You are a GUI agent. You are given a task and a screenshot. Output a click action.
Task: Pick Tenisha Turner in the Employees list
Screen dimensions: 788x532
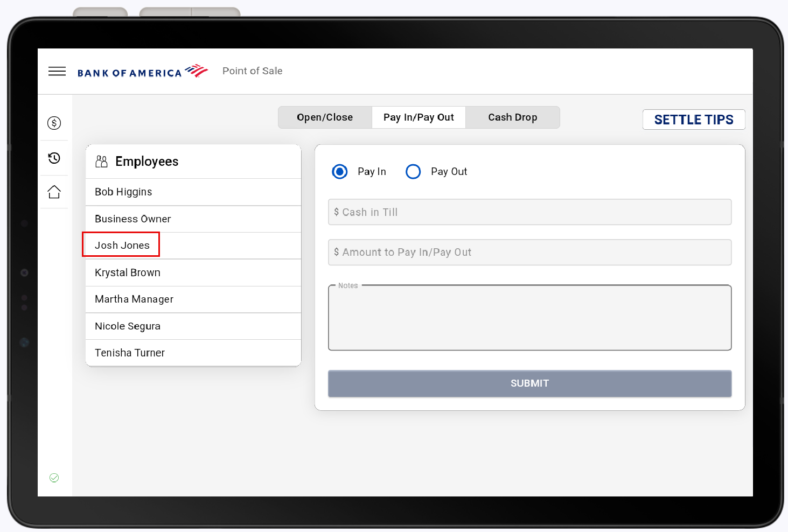pyautogui.click(x=129, y=353)
